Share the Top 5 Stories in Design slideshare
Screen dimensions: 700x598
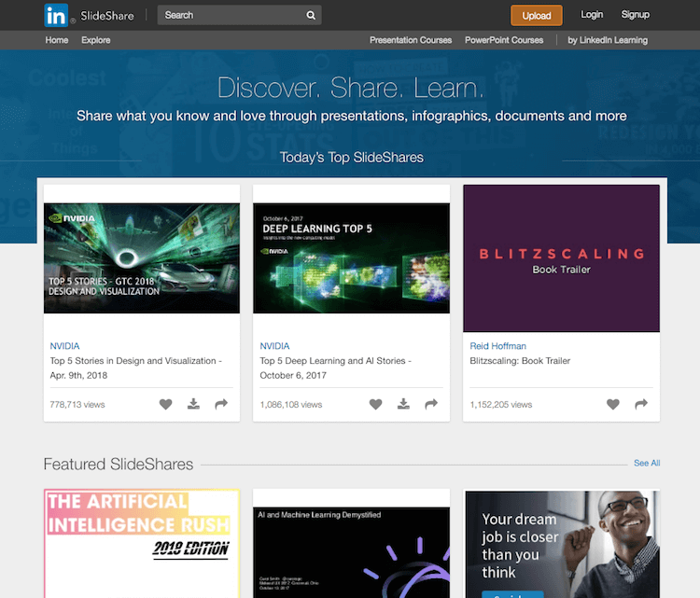(x=221, y=404)
